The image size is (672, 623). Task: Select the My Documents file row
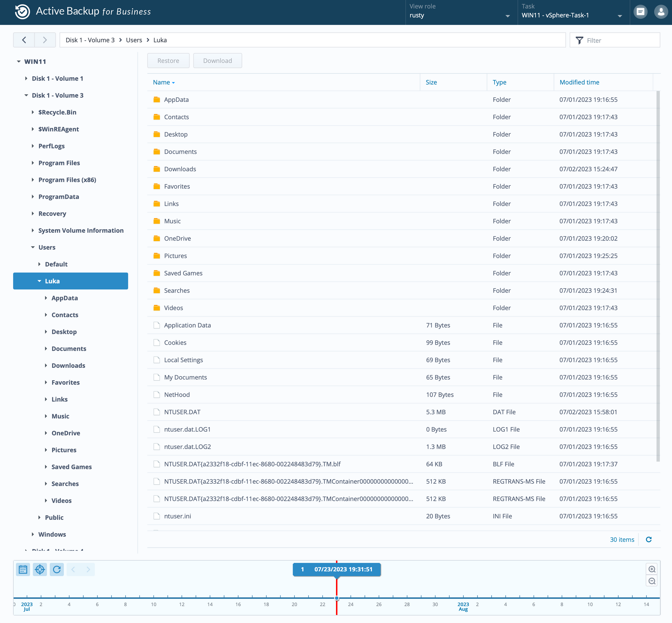(402, 377)
